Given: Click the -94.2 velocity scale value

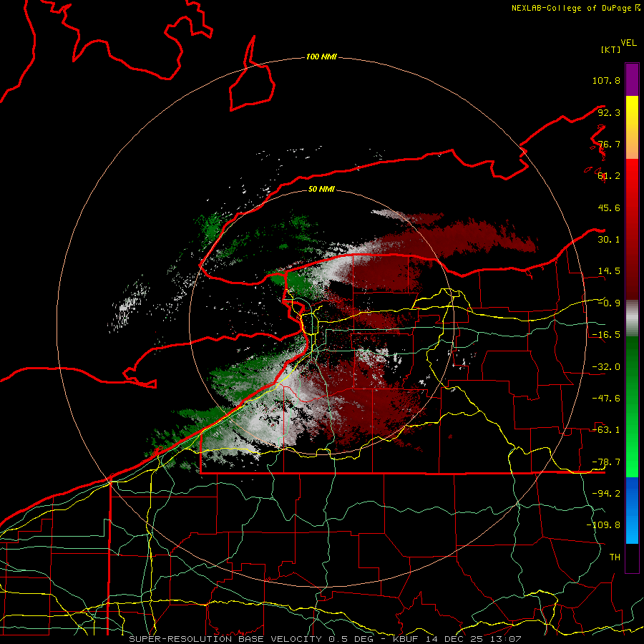Looking at the screenshot, I should pos(606,494).
